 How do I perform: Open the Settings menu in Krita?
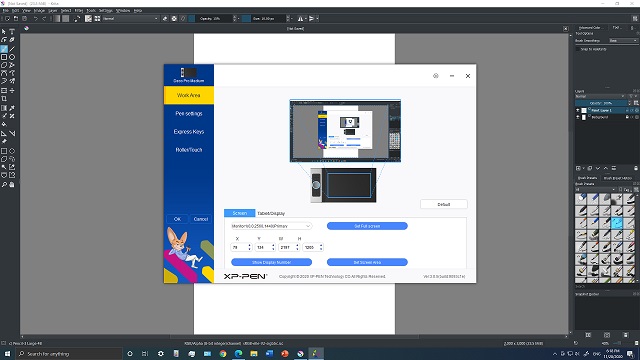pos(105,10)
